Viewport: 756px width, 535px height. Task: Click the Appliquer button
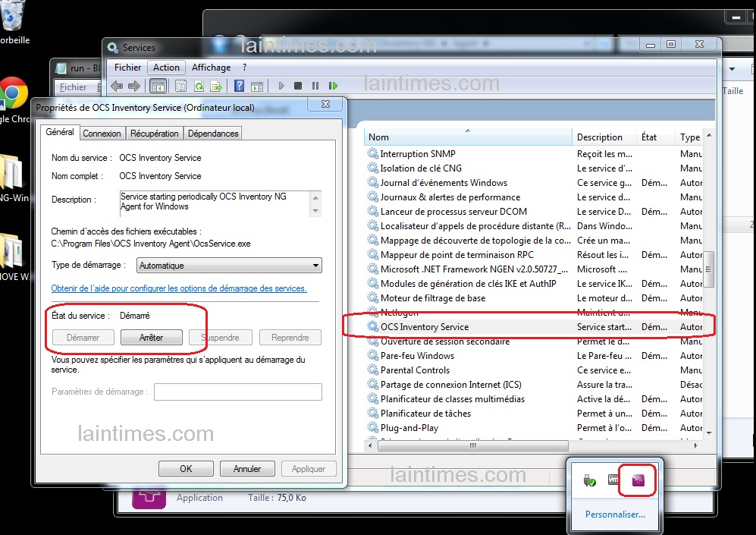[x=309, y=468]
